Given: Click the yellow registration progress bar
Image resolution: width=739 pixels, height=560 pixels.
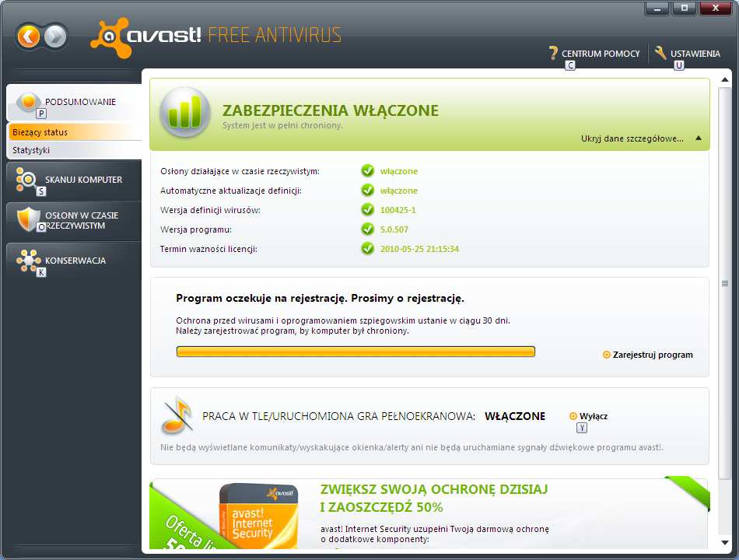Looking at the screenshot, I should click(355, 352).
